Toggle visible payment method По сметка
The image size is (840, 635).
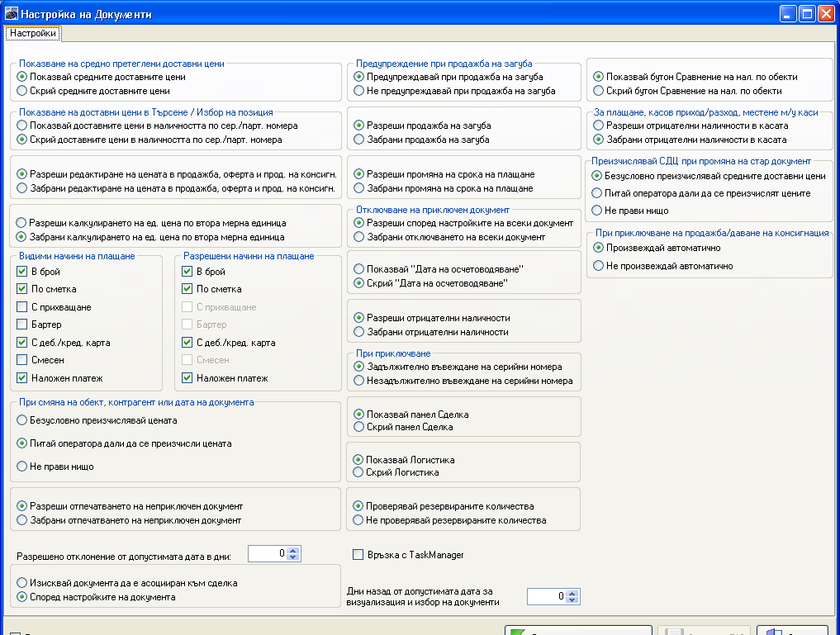click(x=22, y=288)
